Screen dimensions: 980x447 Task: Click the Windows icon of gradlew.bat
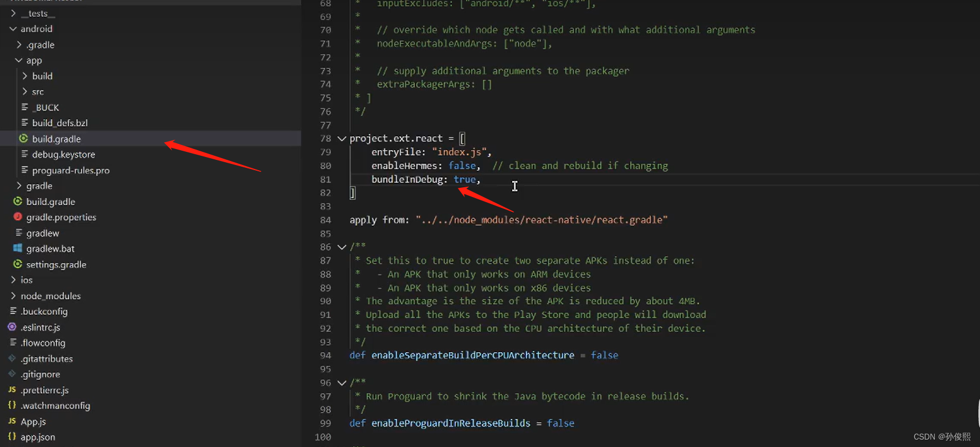tap(18, 248)
